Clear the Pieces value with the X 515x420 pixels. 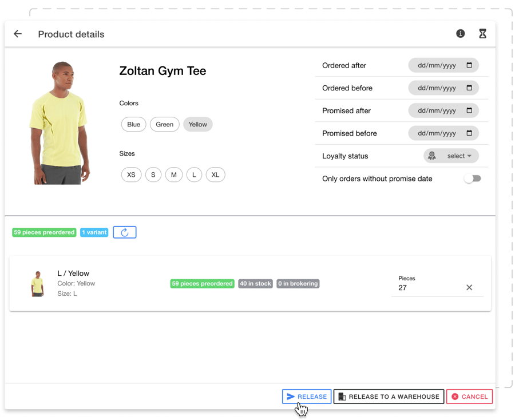[469, 287]
